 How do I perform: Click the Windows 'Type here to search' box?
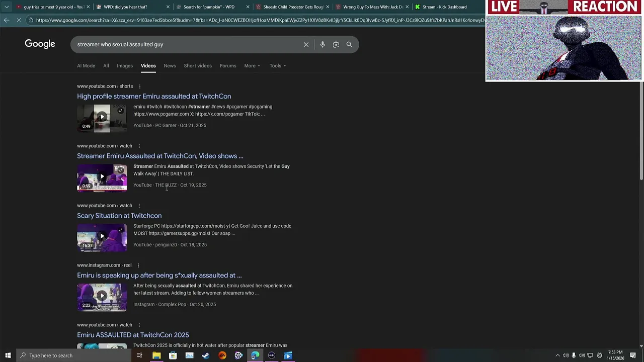point(73,355)
